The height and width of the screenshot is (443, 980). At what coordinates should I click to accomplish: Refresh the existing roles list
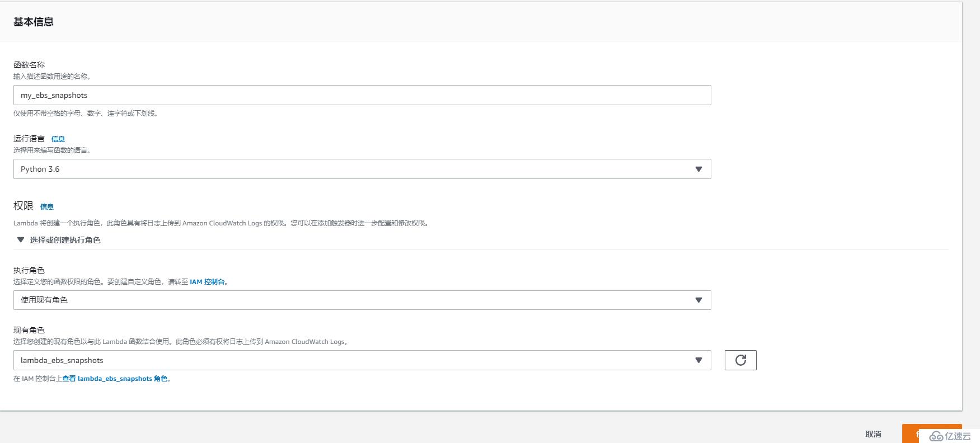point(740,360)
